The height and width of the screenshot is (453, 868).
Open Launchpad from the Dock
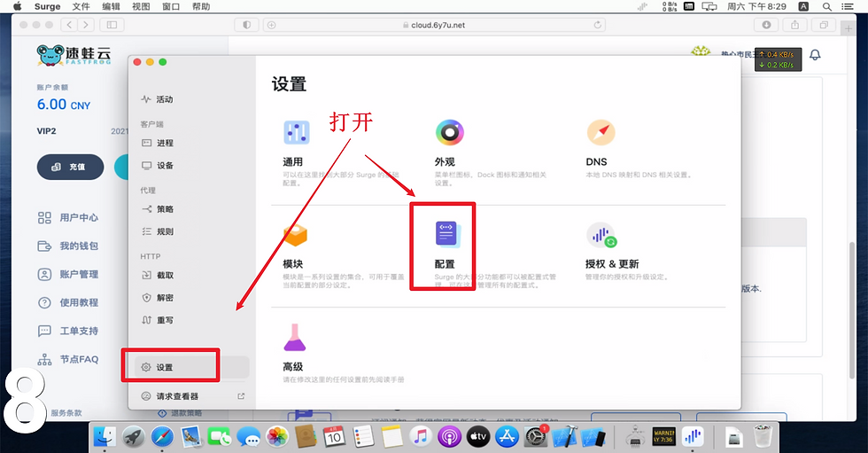133,437
